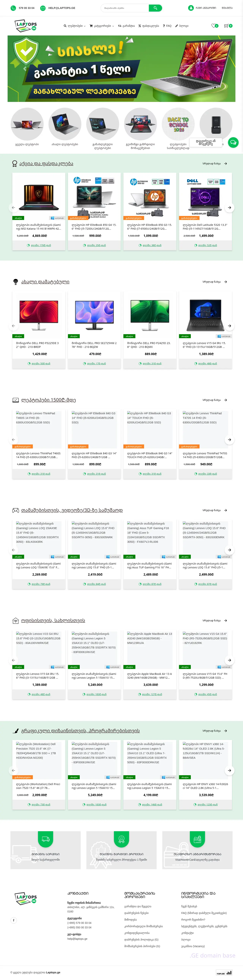This screenshot has height=980, width=243.
Task: Click the Laptops.ge logo in the header
Action: click(26, 26)
